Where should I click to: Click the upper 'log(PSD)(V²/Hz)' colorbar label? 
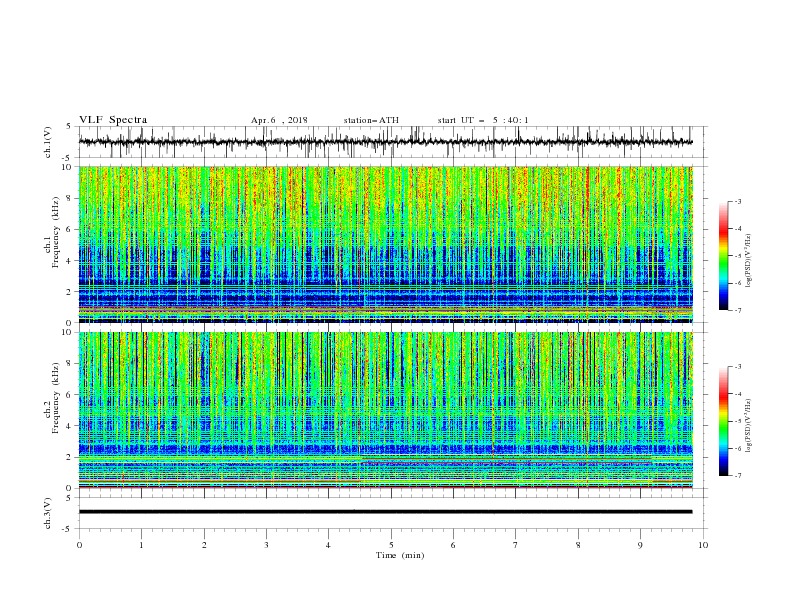click(x=749, y=261)
